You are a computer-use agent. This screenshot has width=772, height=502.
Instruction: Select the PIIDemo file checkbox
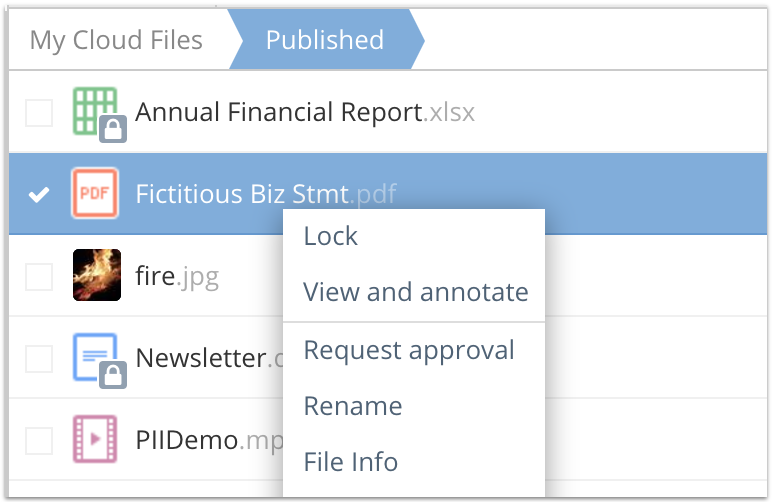pyautogui.click(x=39, y=440)
